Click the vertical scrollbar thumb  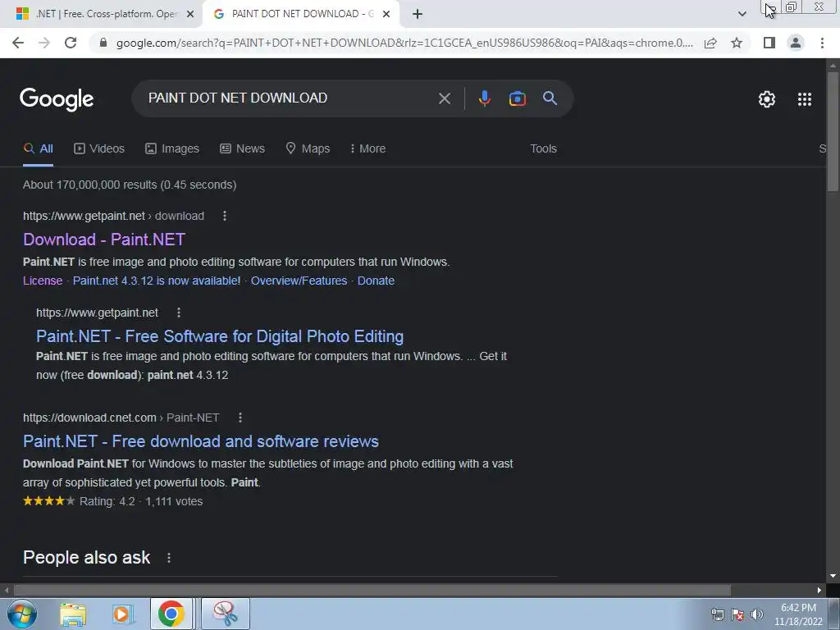click(x=832, y=131)
